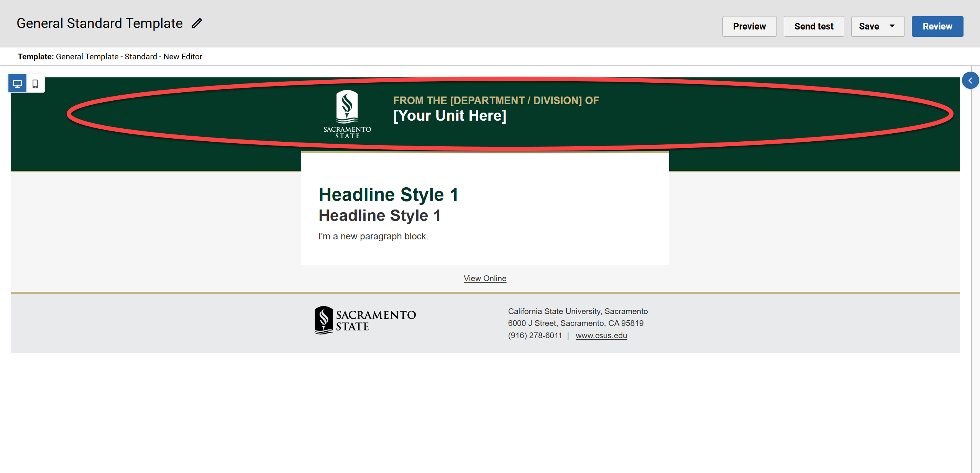Select 'California State University, Sacramento' footer line
Screen dimensions: 980x473
(x=578, y=311)
